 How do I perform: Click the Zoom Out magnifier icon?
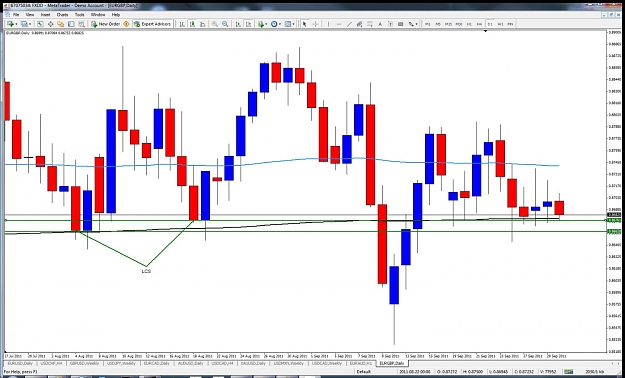225,24
